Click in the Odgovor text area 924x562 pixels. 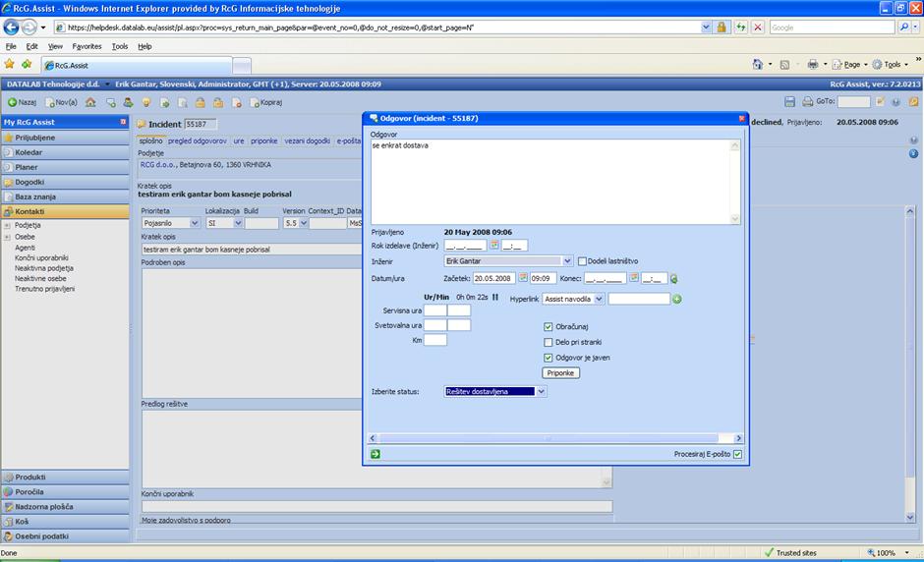550,182
